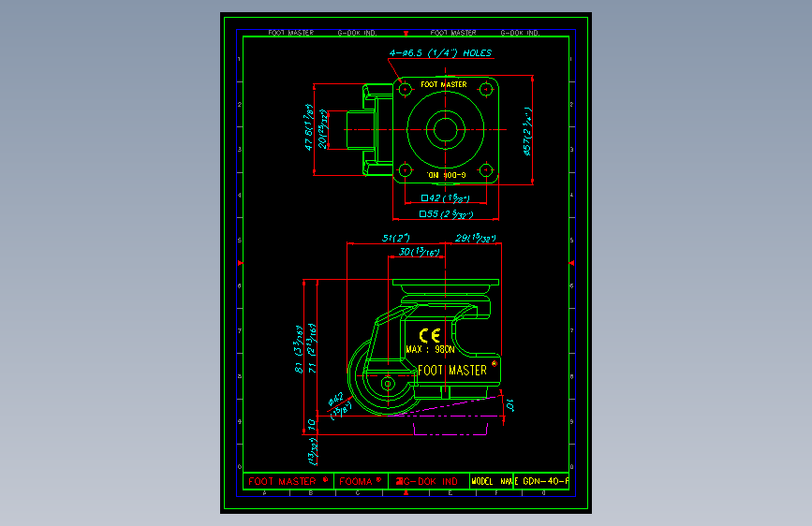812x526 pixels.
Task: Click the red FOOT MASTER title block cell
Action: coord(288,481)
